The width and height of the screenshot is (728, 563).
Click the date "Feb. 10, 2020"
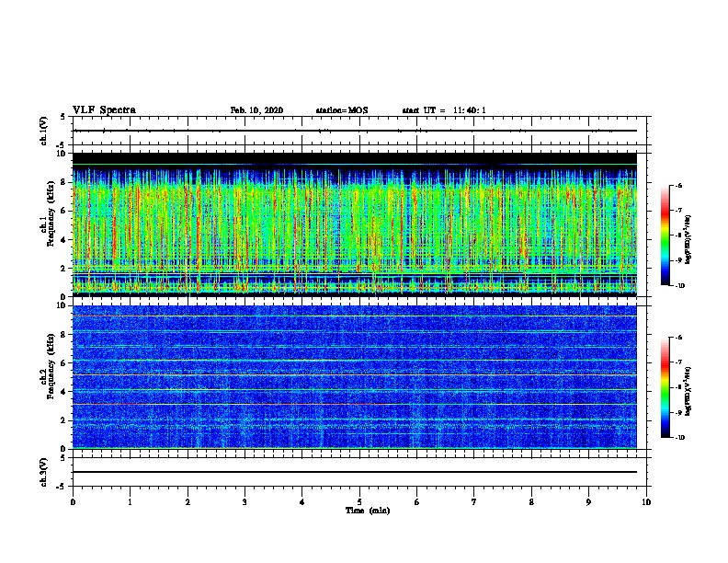pos(256,110)
